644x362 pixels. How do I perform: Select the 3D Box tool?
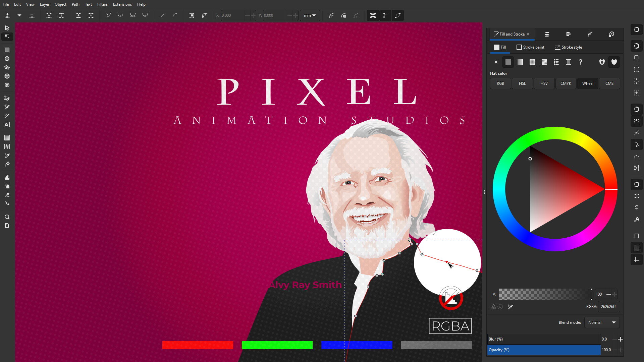tap(7, 76)
